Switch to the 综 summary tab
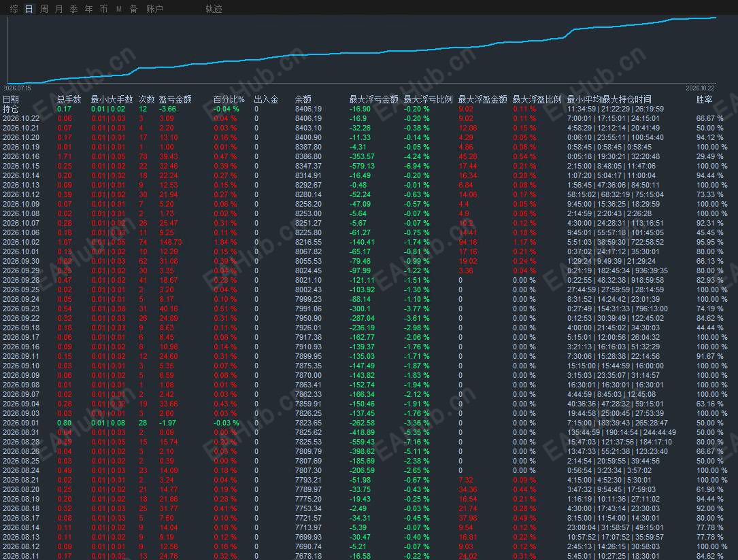The width and height of the screenshot is (738, 560). [x=14, y=9]
